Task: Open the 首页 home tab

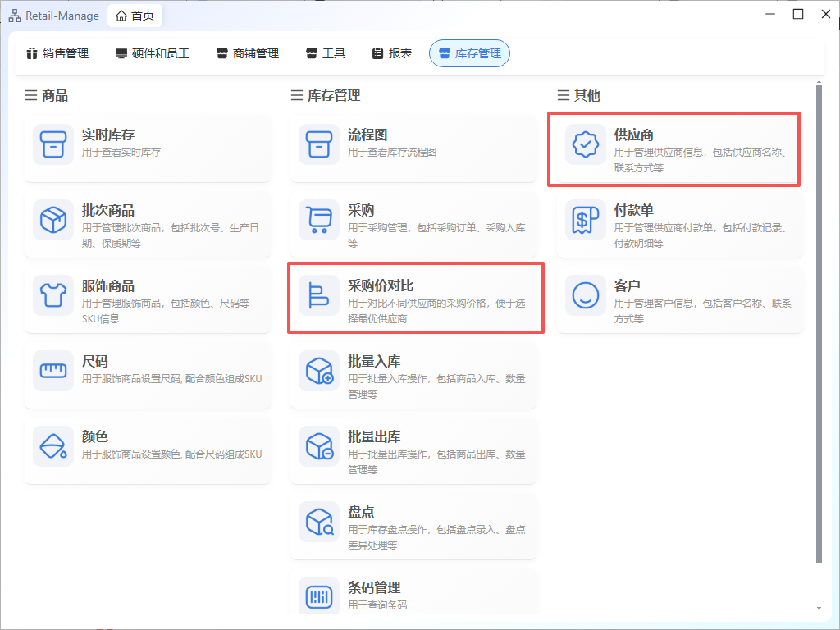Action: tap(135, 16)
